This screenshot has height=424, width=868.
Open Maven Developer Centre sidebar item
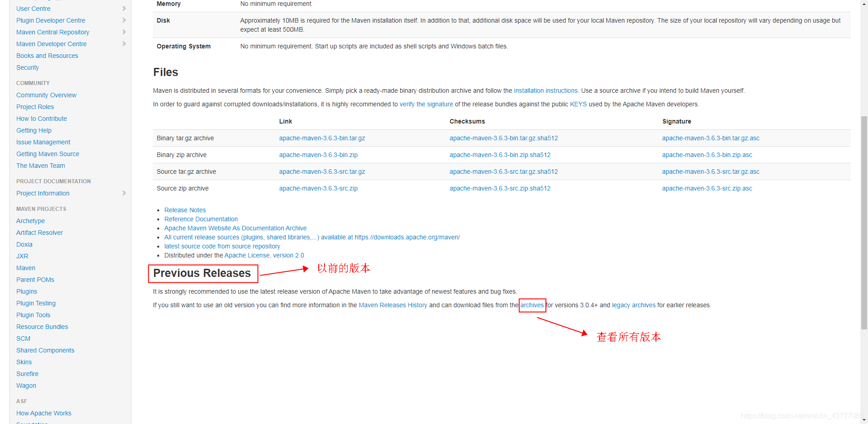pos(52,44)
